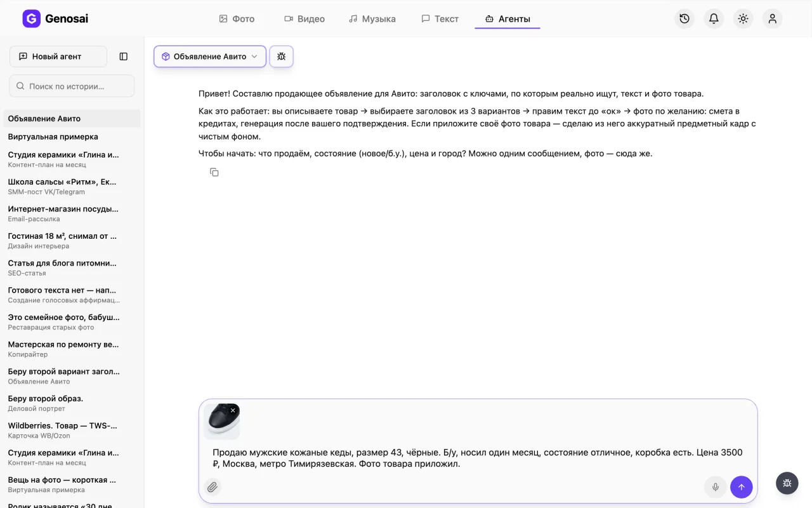This screenshot has height=508, width=812.
Task: Open Гостиная 18 м² interior chat
Action: point(72,241)
